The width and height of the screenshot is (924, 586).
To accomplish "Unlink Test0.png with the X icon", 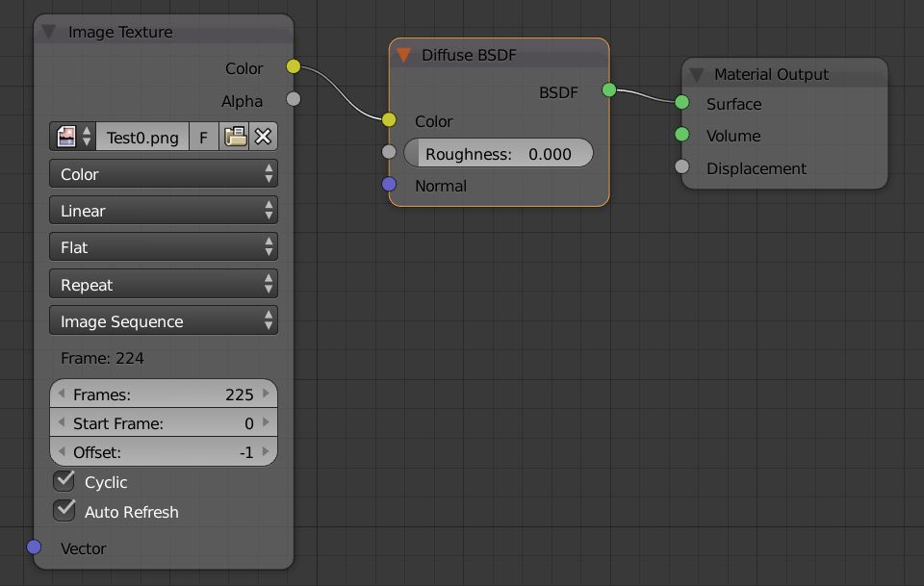I will pyautogui.click(x=263, y=137).
